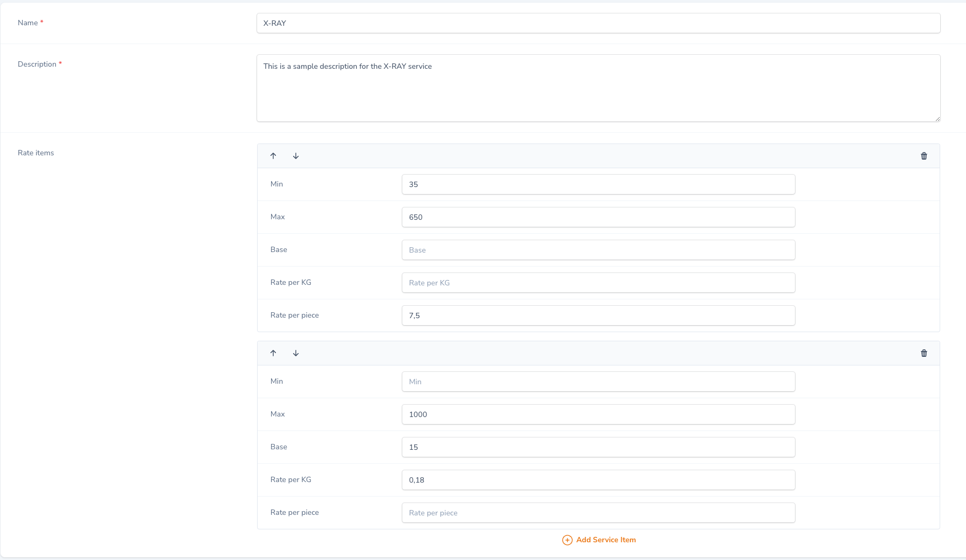Move the first rate item up
This screenshot has height=560, width=966.
[x=274, y=156]
